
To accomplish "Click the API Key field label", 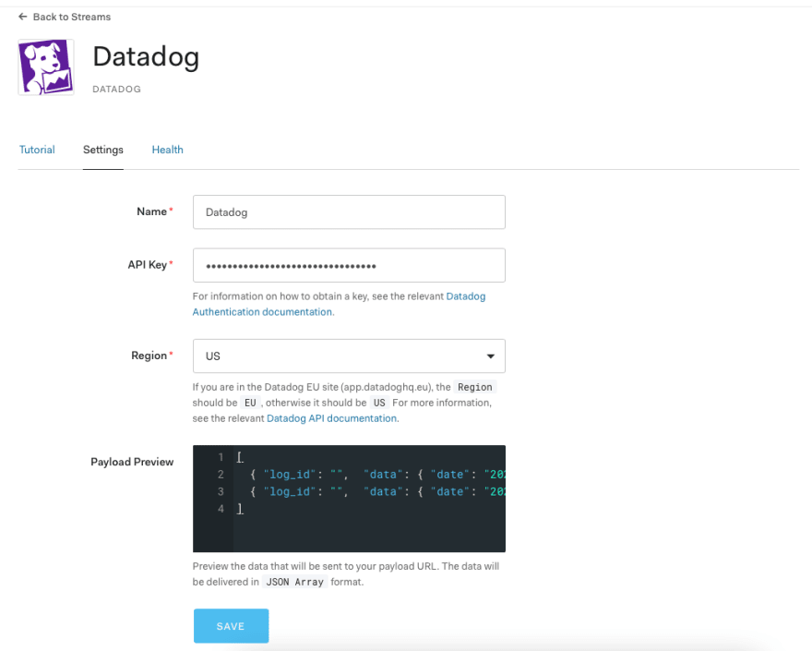I will [148, 265].
